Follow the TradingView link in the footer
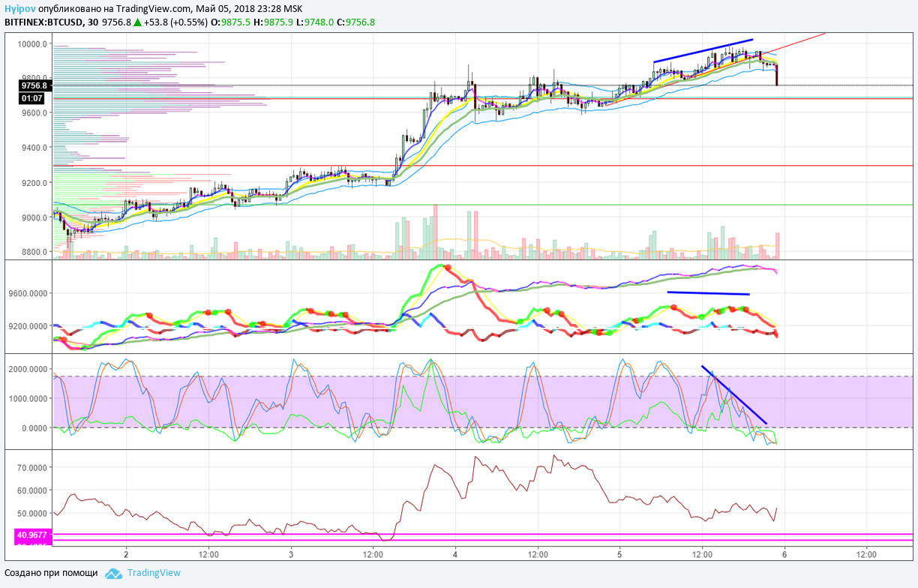918x588 pixels. 154,573
